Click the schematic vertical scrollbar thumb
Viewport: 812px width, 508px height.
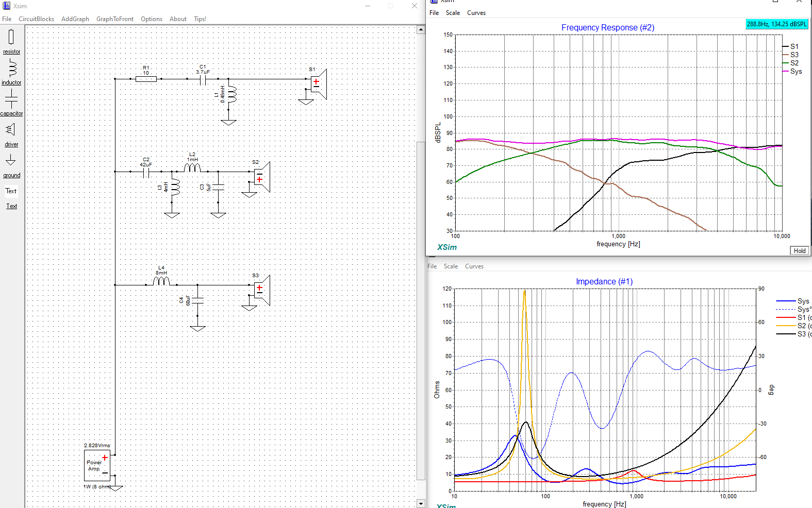click(421, 311)
